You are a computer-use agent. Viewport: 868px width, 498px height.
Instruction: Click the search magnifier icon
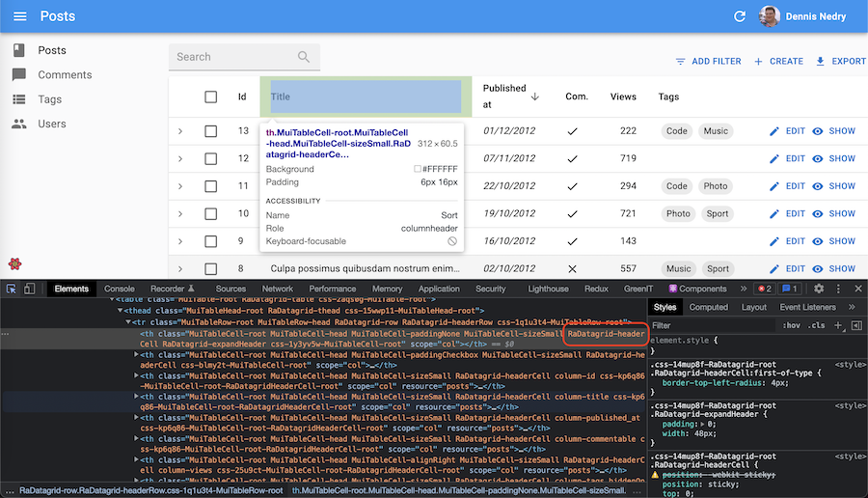pos(304,57)
